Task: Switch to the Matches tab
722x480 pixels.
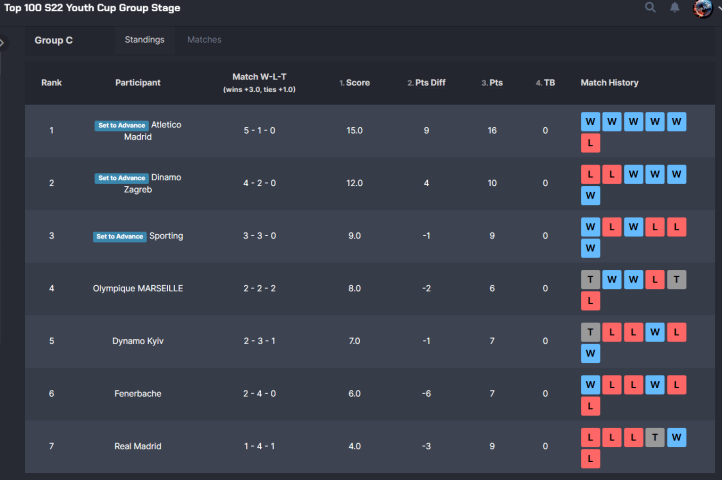Action: coord(204,40)
